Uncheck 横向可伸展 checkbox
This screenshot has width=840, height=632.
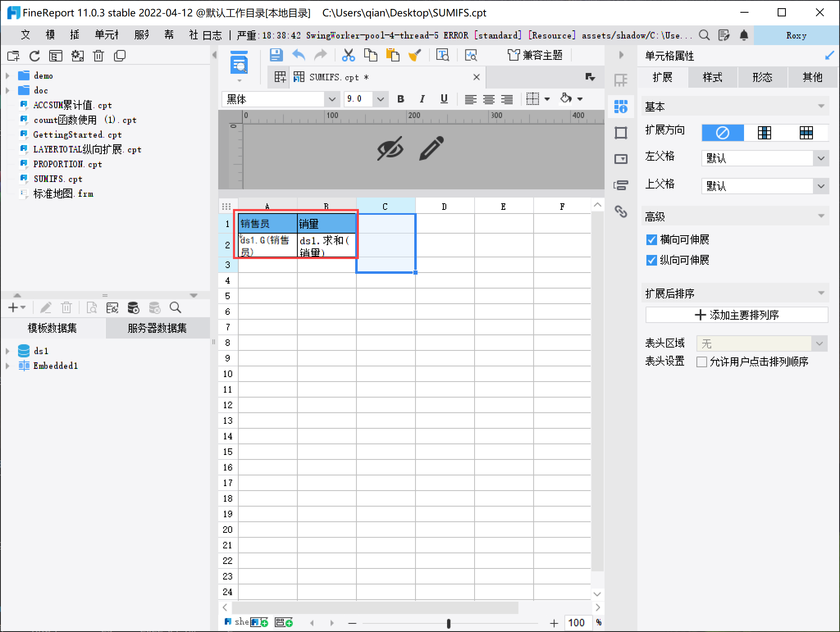[x=651, y=240]
